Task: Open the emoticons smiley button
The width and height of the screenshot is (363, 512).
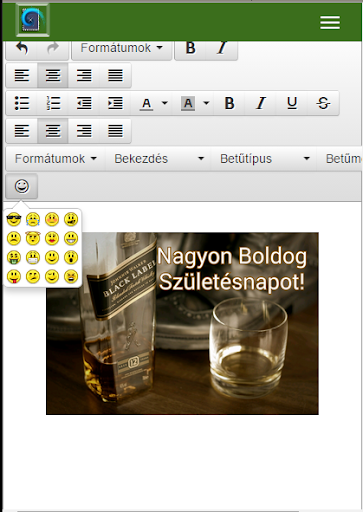Action: [22, 186]
